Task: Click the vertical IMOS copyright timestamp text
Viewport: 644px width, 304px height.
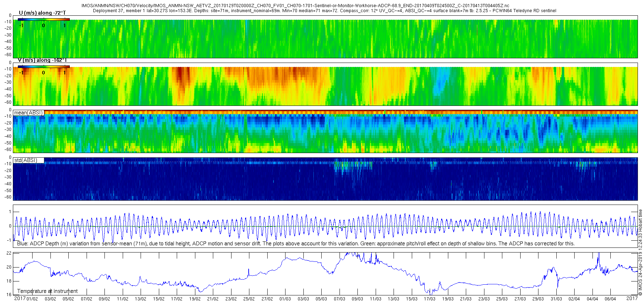Action: pos(640,252)
